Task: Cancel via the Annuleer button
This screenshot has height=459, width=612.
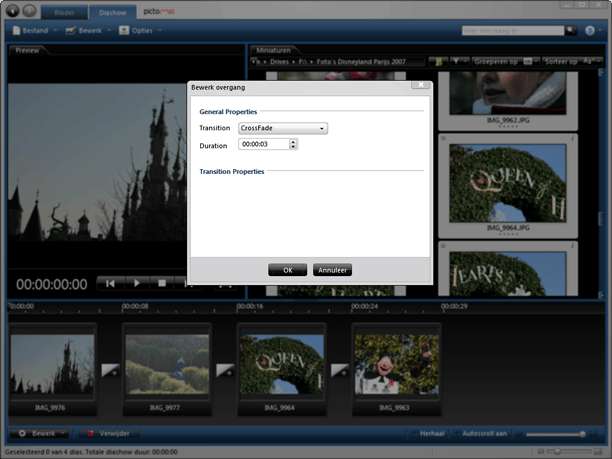Action: click(332, 270)
